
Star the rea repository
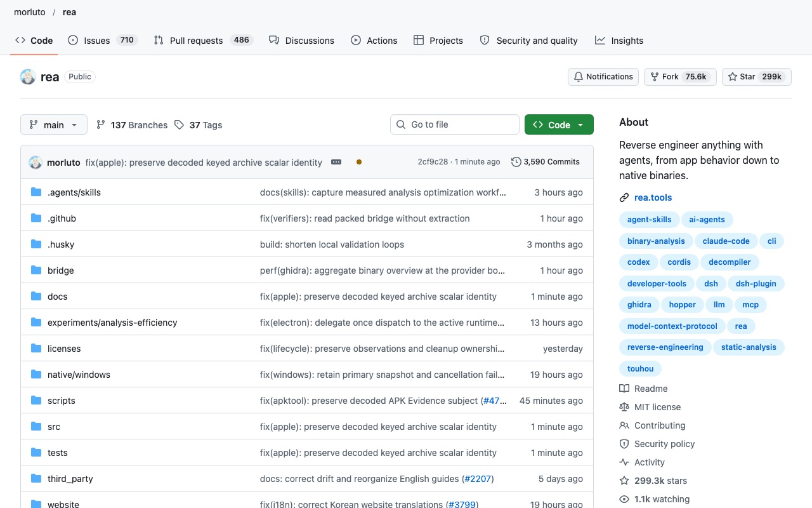tap(757, 77)
